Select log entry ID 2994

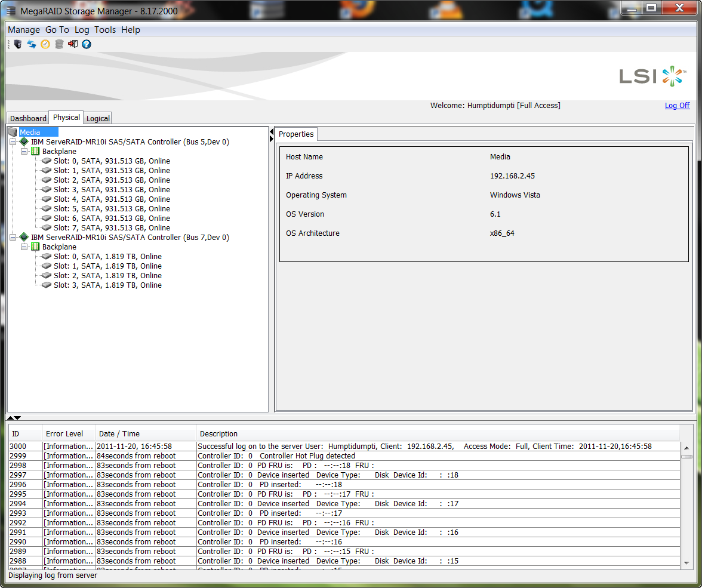coord(344,503)
